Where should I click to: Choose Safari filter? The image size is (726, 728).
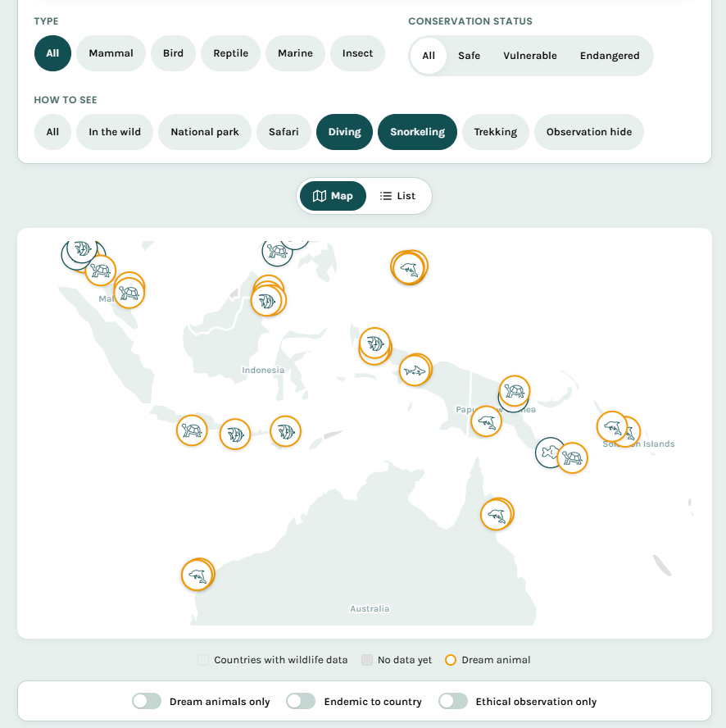pyautogui.click(x=284, y=132)
